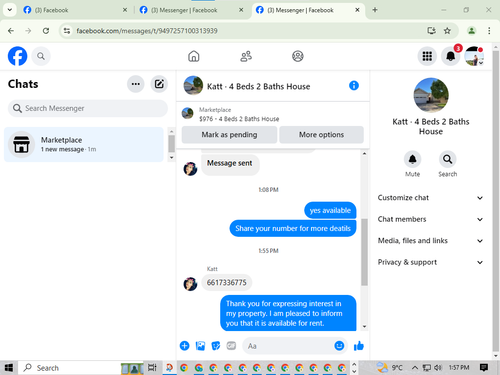Click the 1:57 PM taskbar clock

[x=459, y=368]
